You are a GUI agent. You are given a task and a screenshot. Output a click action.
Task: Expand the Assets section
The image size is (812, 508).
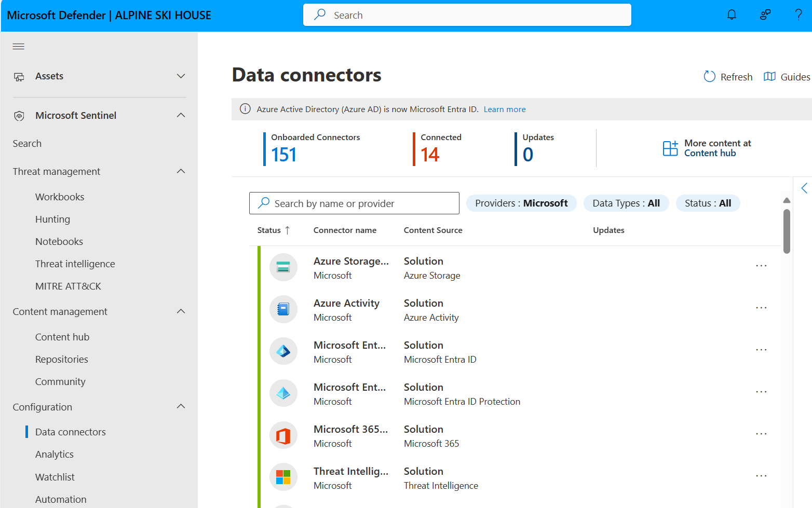click(x=181, y=76)
